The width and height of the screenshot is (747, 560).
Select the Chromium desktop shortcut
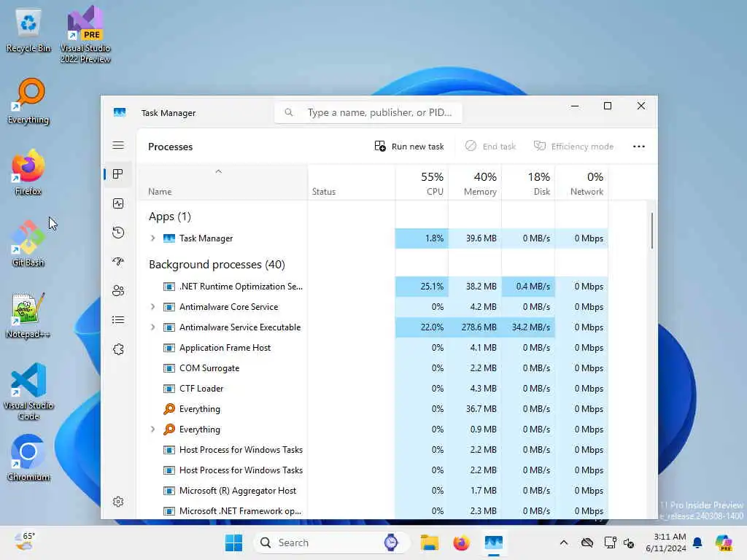pos(28,458)
